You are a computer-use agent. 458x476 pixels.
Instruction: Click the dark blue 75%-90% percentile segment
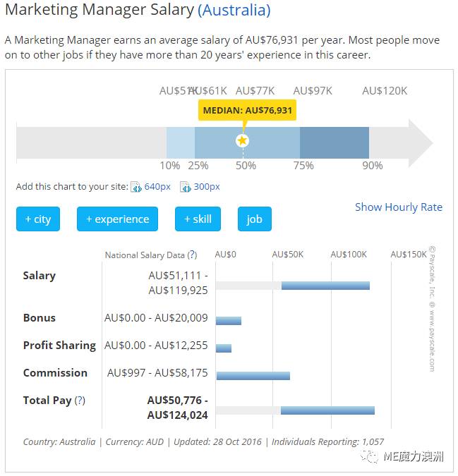[335, 142]
